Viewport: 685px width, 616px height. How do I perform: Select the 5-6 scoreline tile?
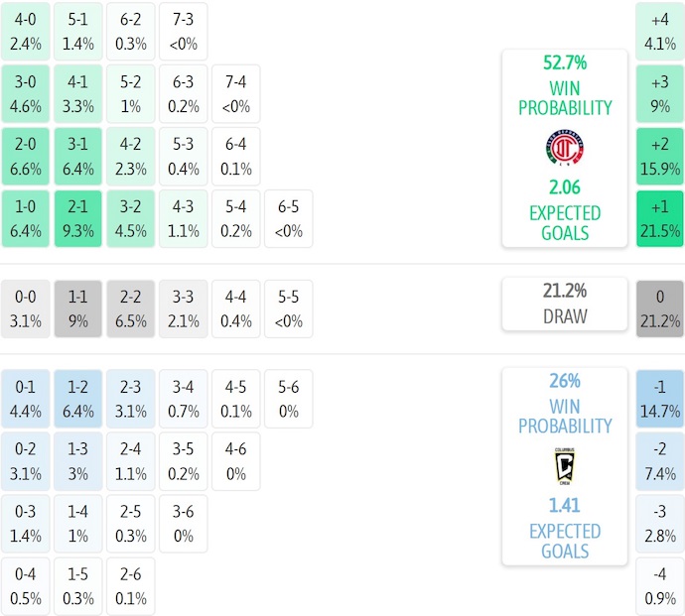(288, 396)
